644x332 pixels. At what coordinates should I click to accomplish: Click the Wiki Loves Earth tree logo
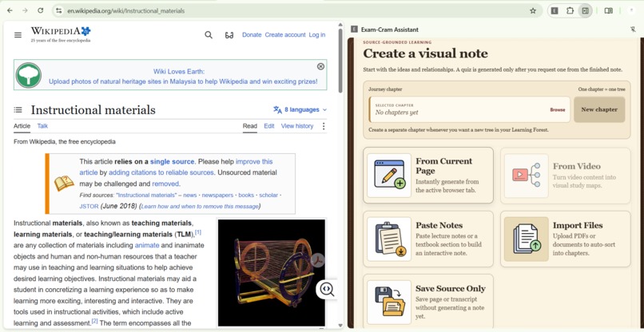(28, 75)
